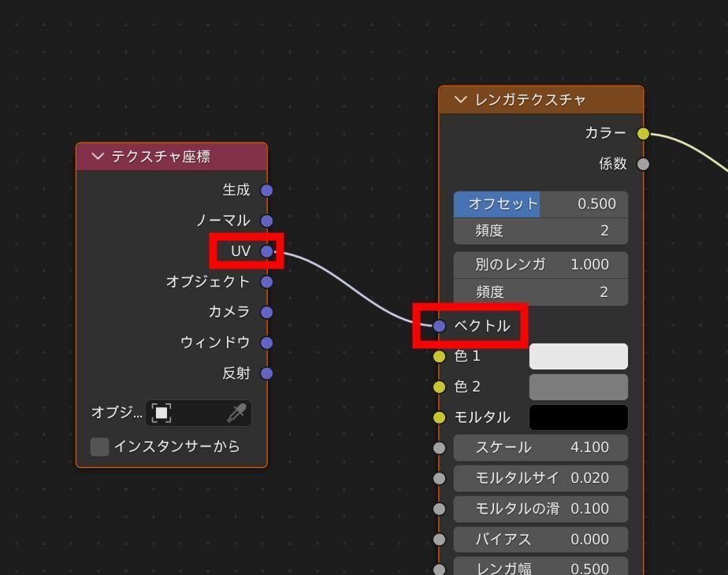Click the UV output label

(x=240, y=251)
